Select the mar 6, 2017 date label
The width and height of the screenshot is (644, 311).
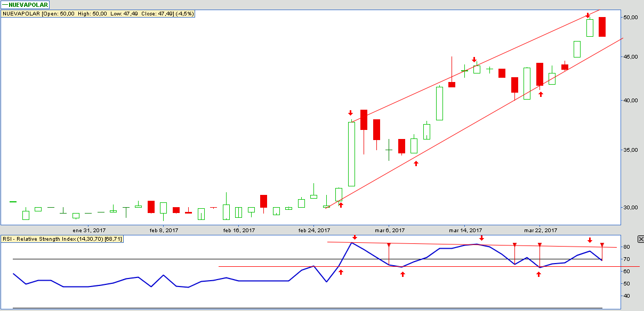390,230
